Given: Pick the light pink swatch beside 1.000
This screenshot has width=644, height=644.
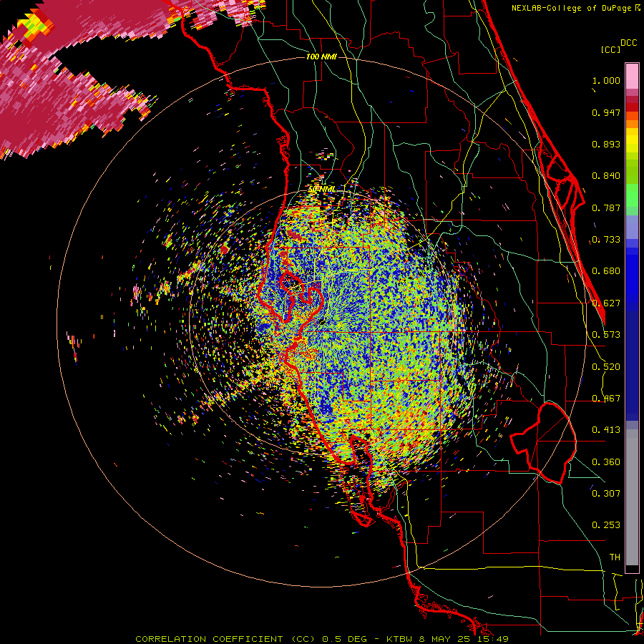Looking at the screenshot, I should (x=632, y=77).
